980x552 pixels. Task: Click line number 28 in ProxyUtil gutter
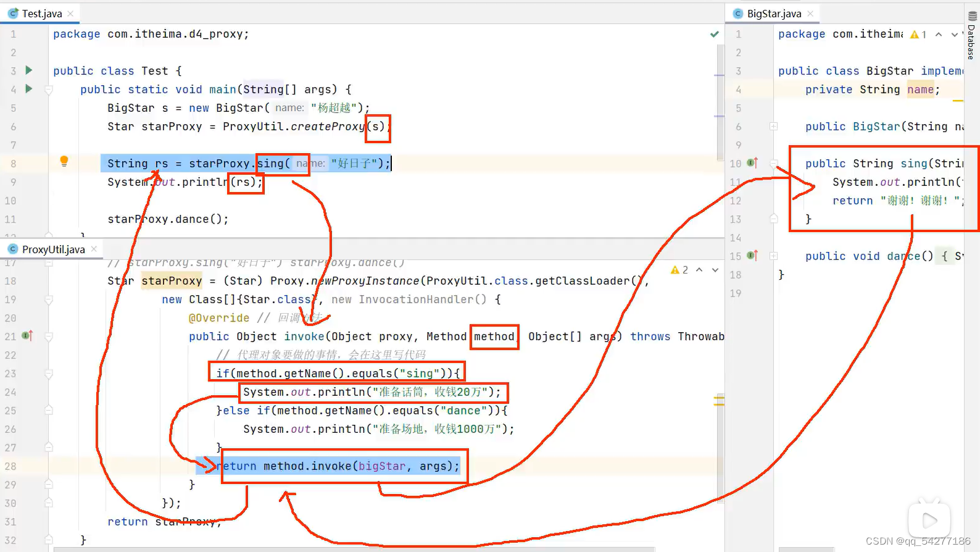point(10,466)
